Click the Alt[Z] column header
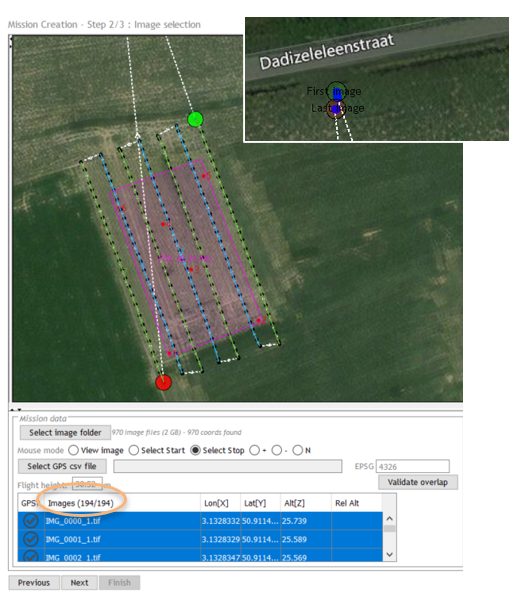 pos(305,503)
